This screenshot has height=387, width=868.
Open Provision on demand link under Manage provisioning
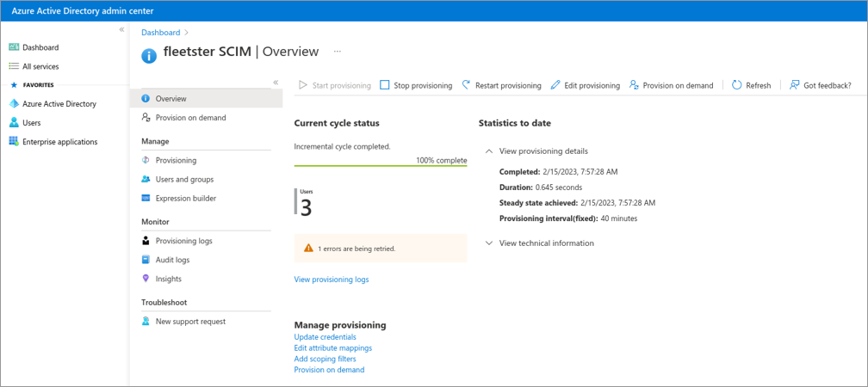(x=329, y=370)
